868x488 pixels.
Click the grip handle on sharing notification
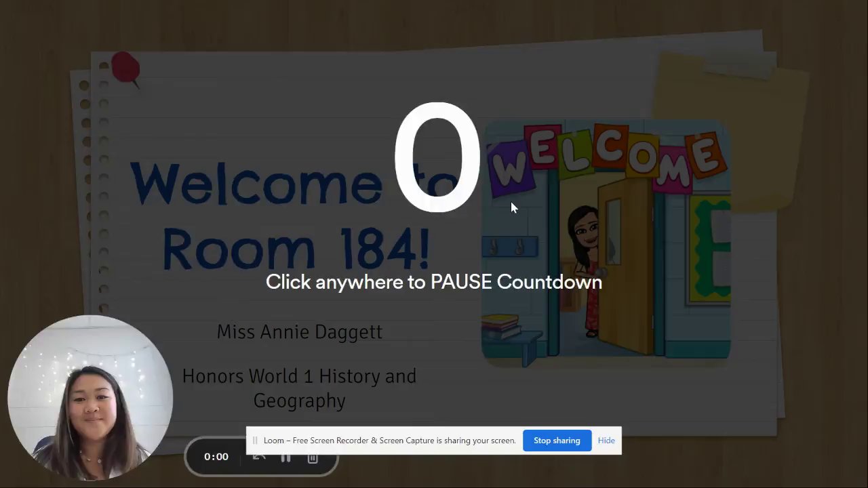tap(255, 441)
